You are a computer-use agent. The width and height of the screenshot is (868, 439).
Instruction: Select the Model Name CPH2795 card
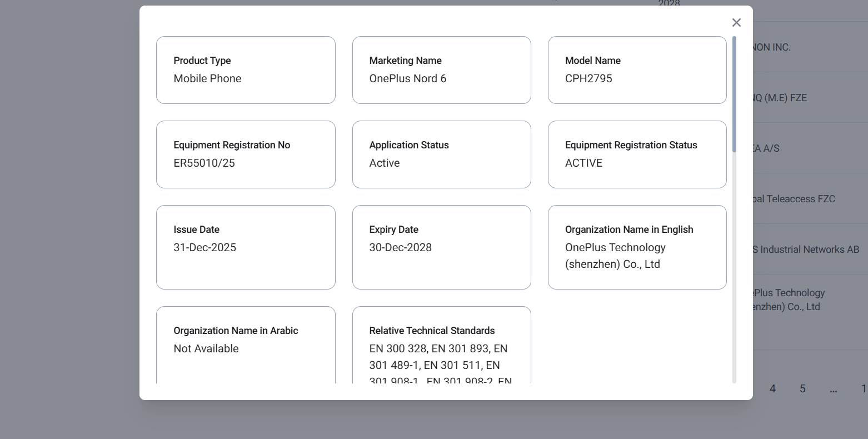click(x=637, y=70)
